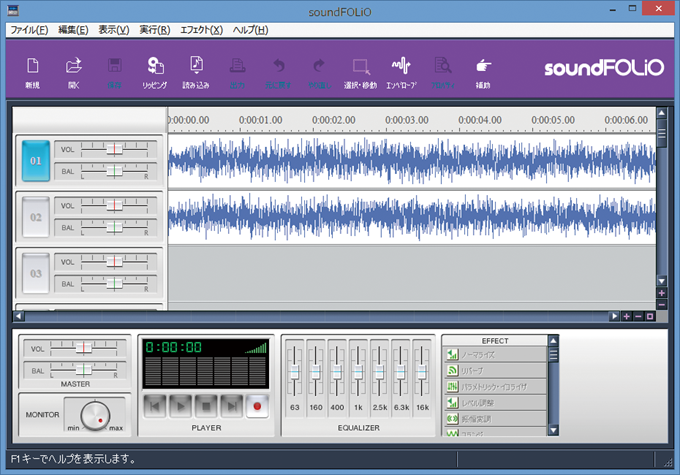Adjust track 03 BAL slider
The height and width of the screenshot is (475, 680).
tap(114, 284)
